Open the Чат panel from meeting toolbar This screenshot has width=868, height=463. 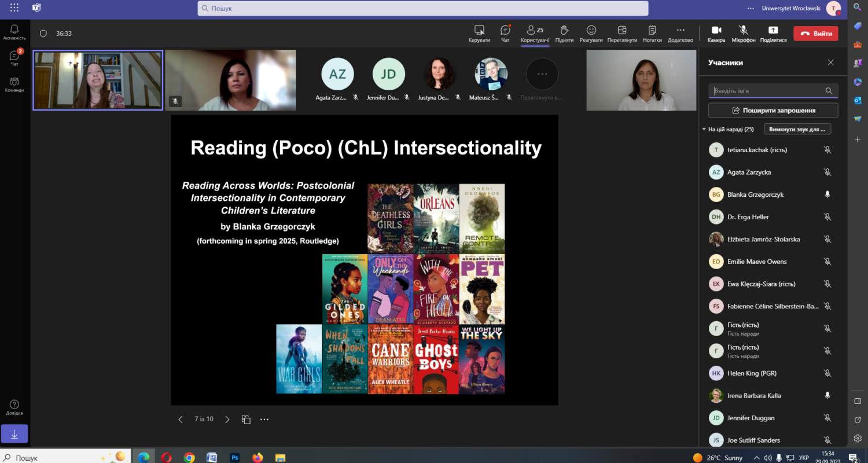coord(505,34)
